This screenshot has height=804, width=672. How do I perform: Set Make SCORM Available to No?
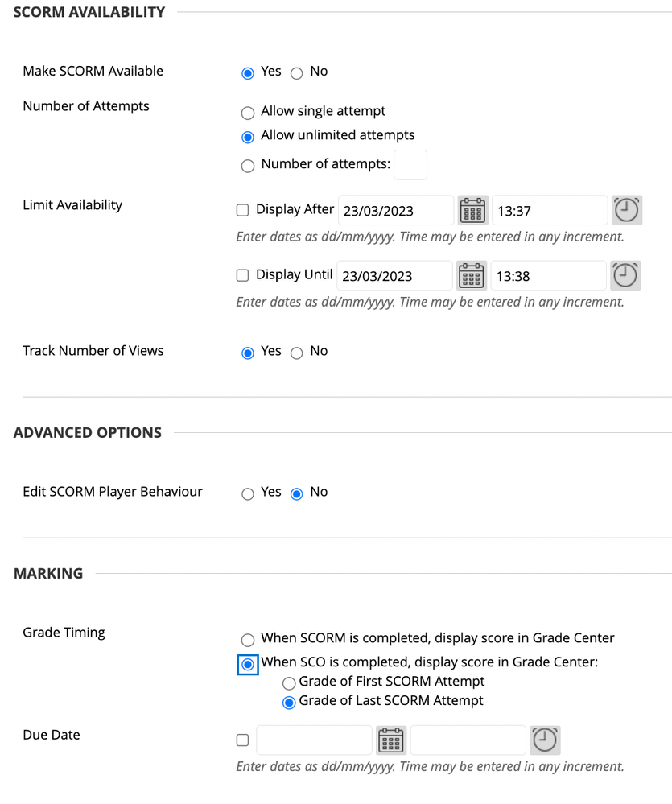point(296,72)
